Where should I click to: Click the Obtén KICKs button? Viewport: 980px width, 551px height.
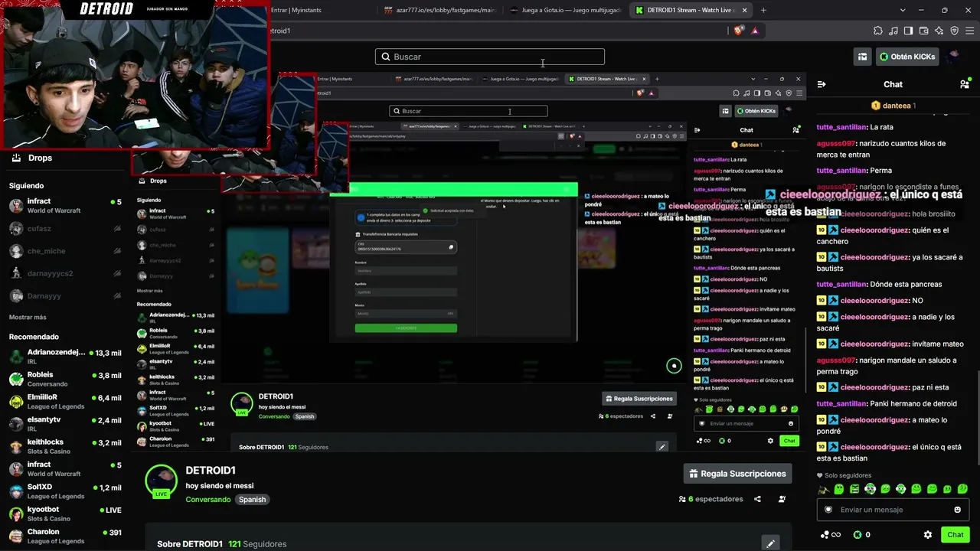pyautogui.click(x=906, y=57)
